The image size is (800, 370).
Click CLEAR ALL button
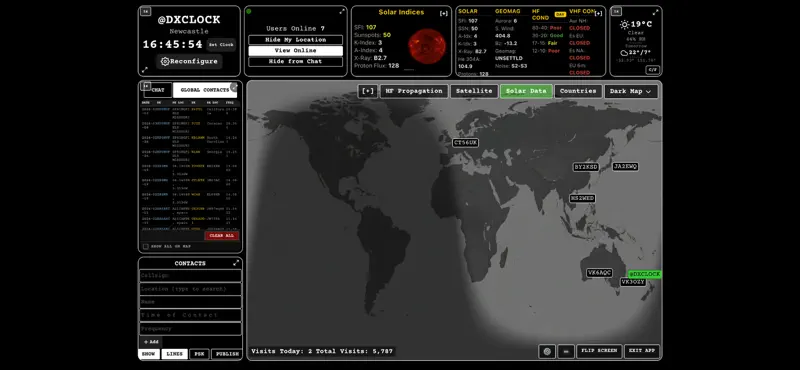click(x=222, y=236)
